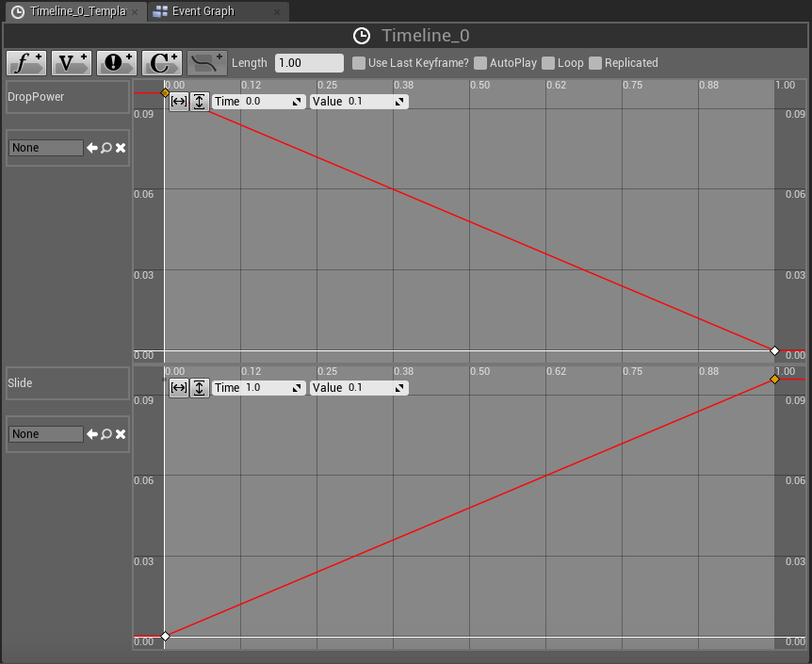Enable the Loop checkbox
The width and height of the screenshot is (812, 664).
[x=548, y=63]
